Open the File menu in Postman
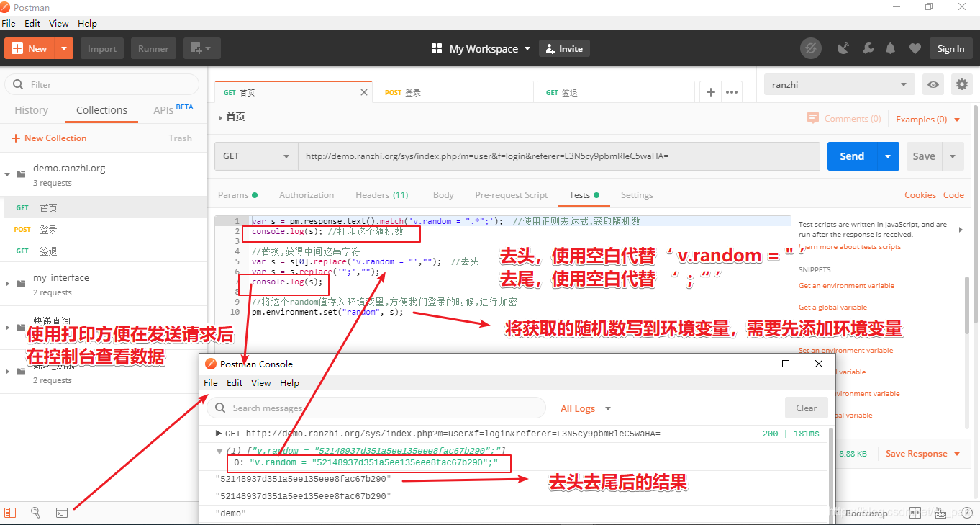The image size is (980, 525). 8,23
